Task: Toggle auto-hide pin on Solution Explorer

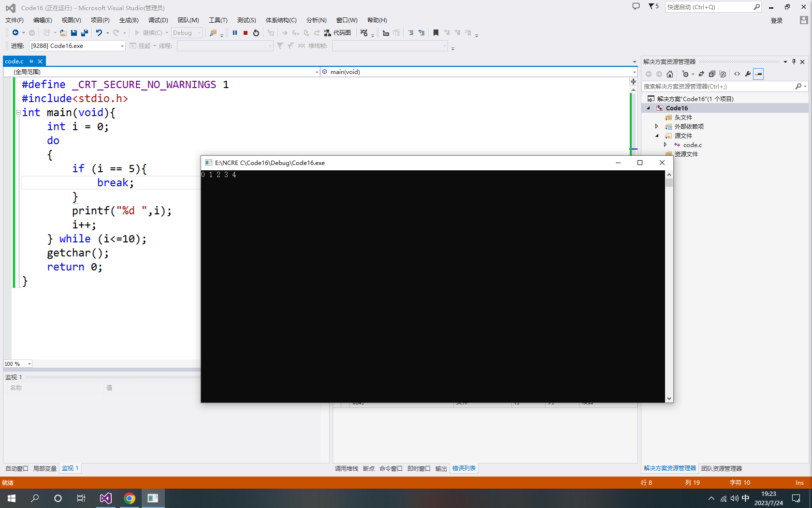Action: [794, 61]
